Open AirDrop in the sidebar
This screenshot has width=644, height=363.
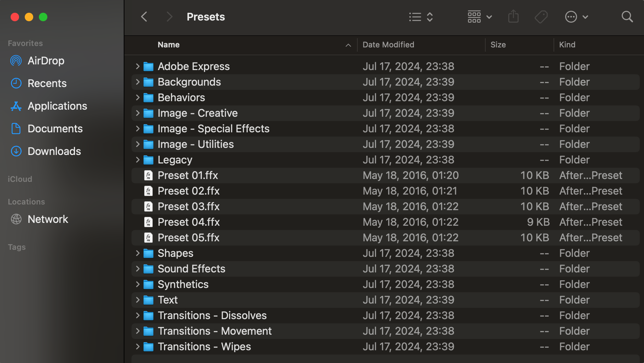point(46,61)
